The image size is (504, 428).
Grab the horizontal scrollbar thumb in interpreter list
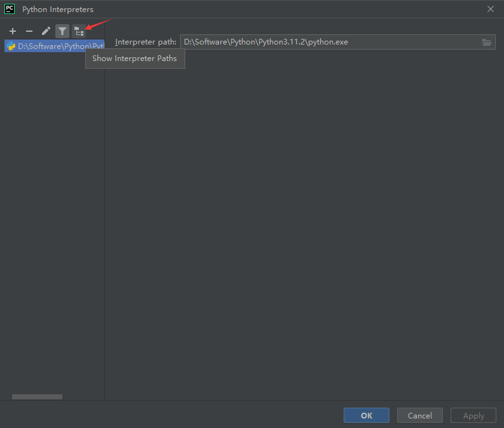tap(37, 397)
